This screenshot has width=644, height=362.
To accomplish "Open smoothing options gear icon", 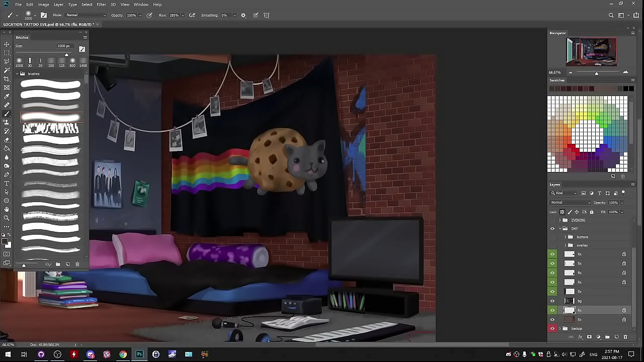I will tap(244, 15).
